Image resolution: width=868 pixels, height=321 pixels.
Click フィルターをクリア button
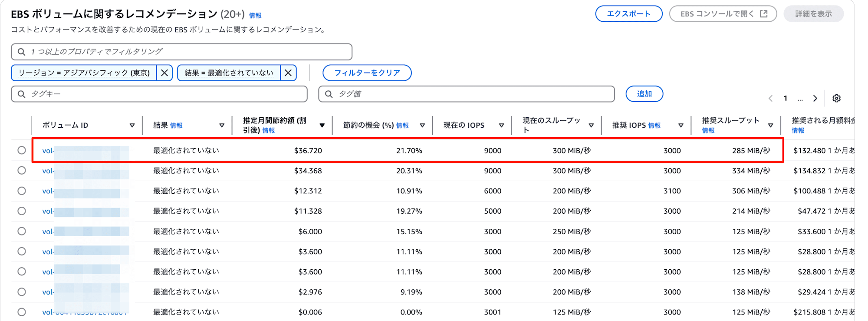point(367,73)
